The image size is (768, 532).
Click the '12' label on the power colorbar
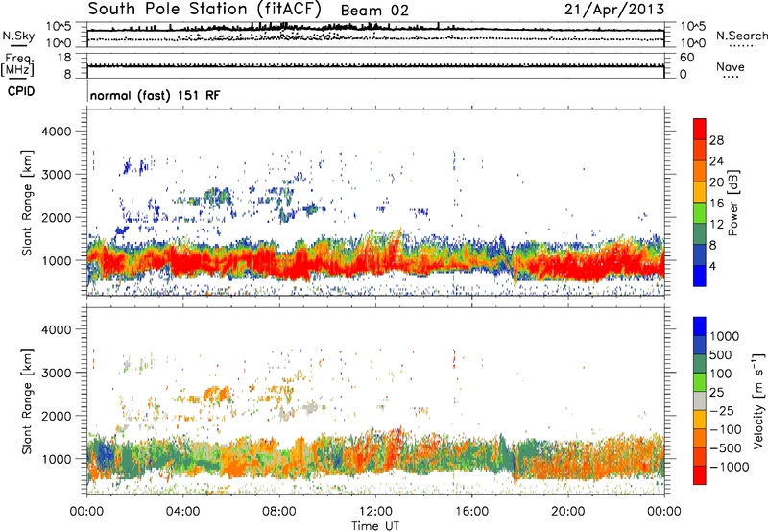(716, 225)
